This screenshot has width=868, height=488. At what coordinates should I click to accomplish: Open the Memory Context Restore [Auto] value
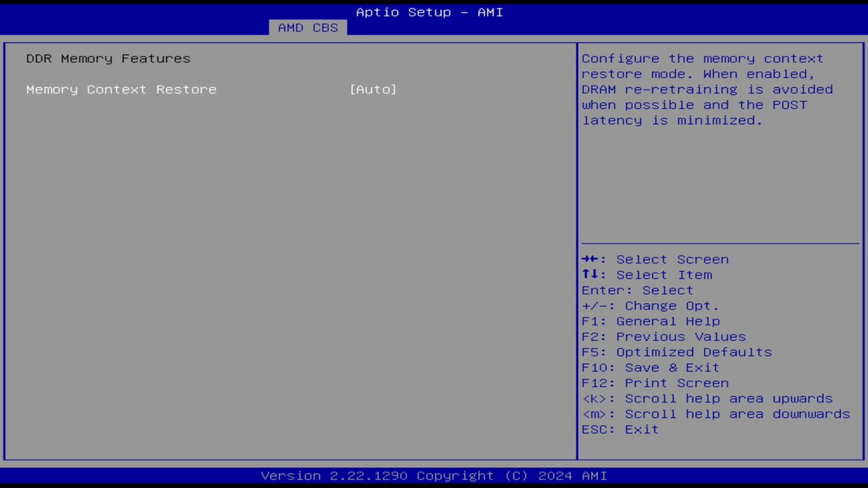click(373, 89)
